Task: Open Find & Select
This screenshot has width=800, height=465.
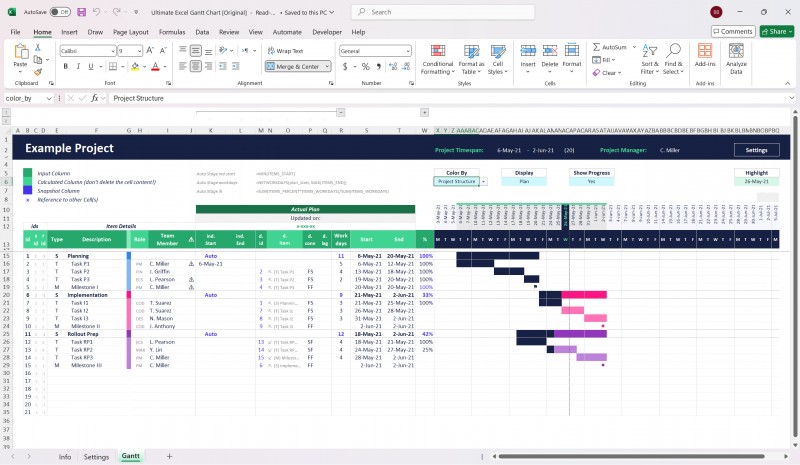Action: (673, 59)
